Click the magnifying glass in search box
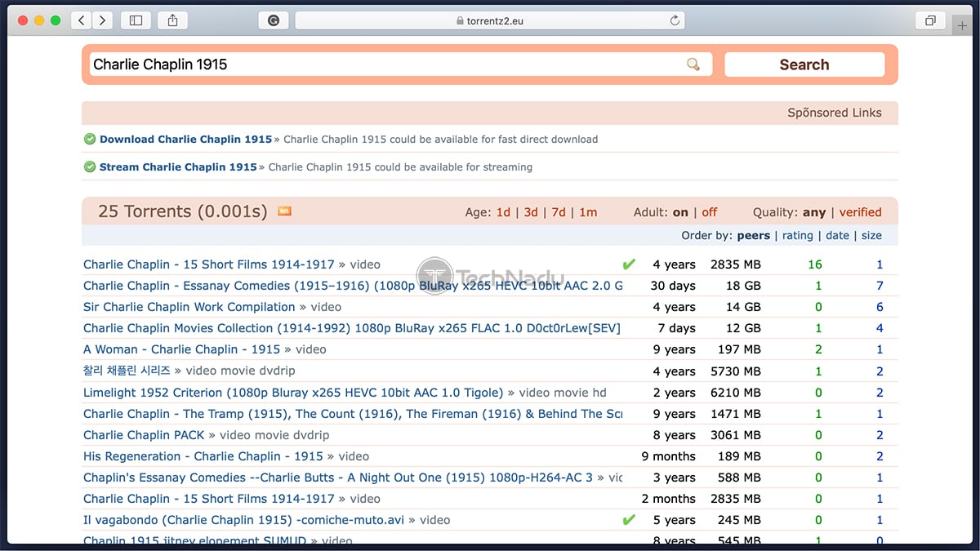This screenshot has width=980, height=551. [x=693, y=64]
